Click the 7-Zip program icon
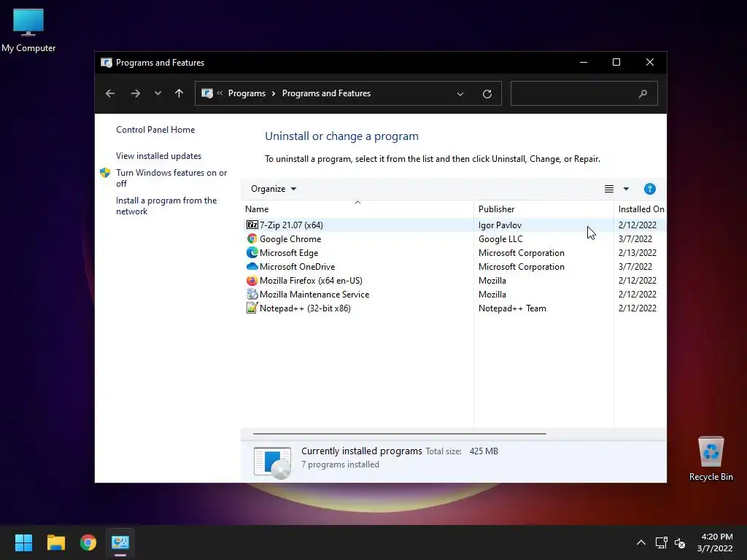This screenshot has width=747, height=560. tap(252, 225)
